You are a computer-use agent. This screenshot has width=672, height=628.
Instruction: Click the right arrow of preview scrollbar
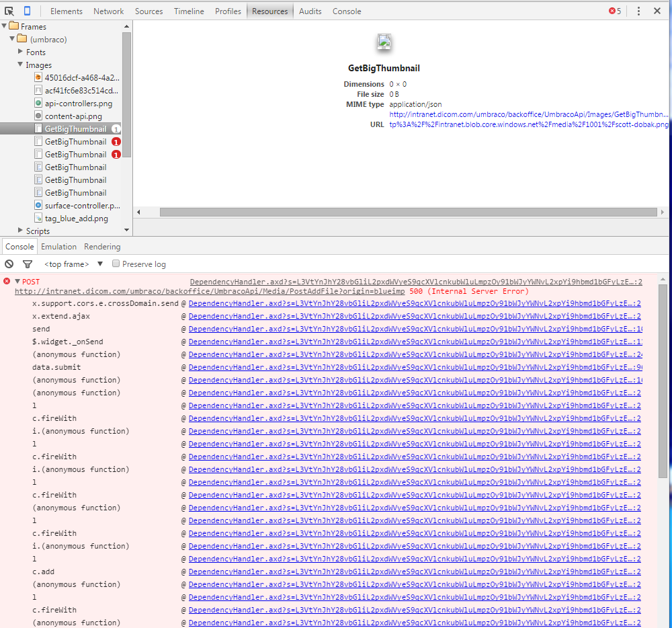click(x=663, y=212)
